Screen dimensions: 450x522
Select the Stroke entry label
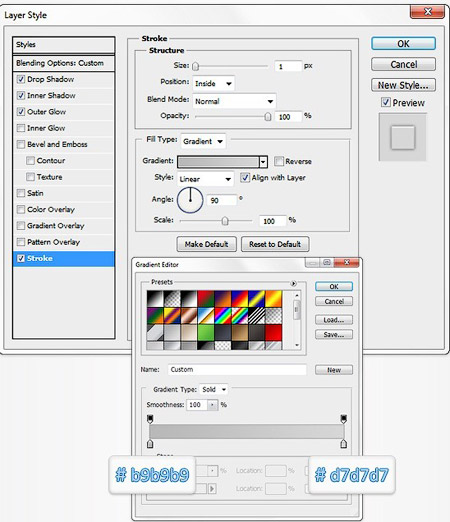click(40, 258)
